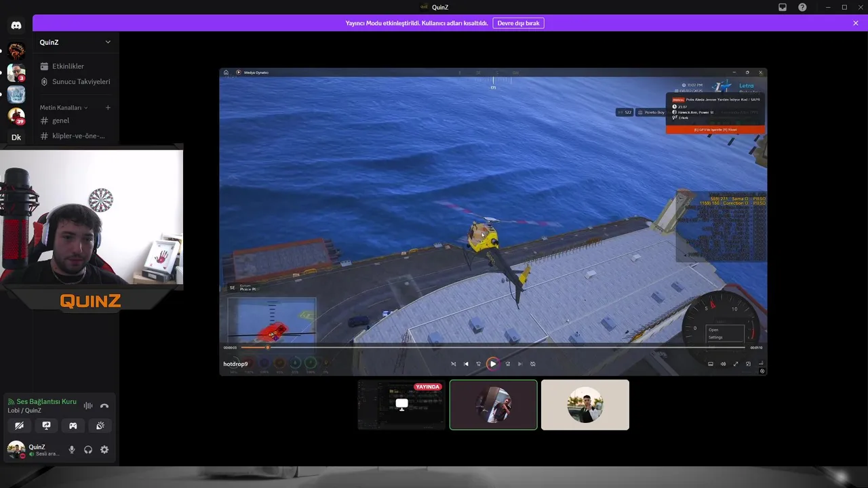Screen dimensions: 868x488
Task: Open user settings gear
Action: coord(104,450)
